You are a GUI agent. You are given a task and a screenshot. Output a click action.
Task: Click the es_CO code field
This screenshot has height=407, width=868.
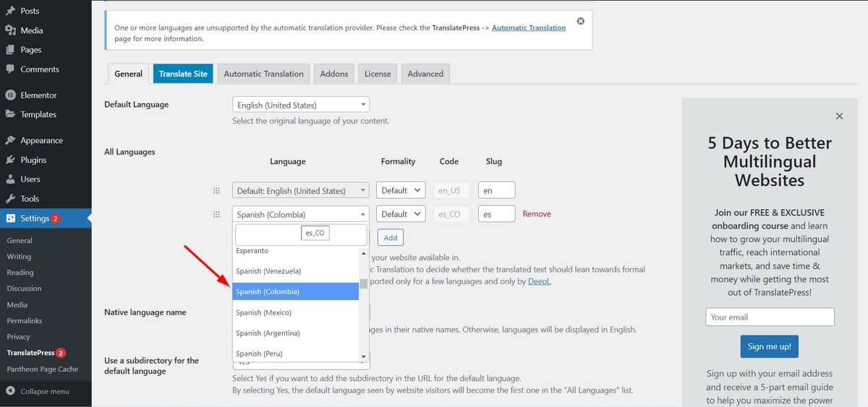(452, 214)
